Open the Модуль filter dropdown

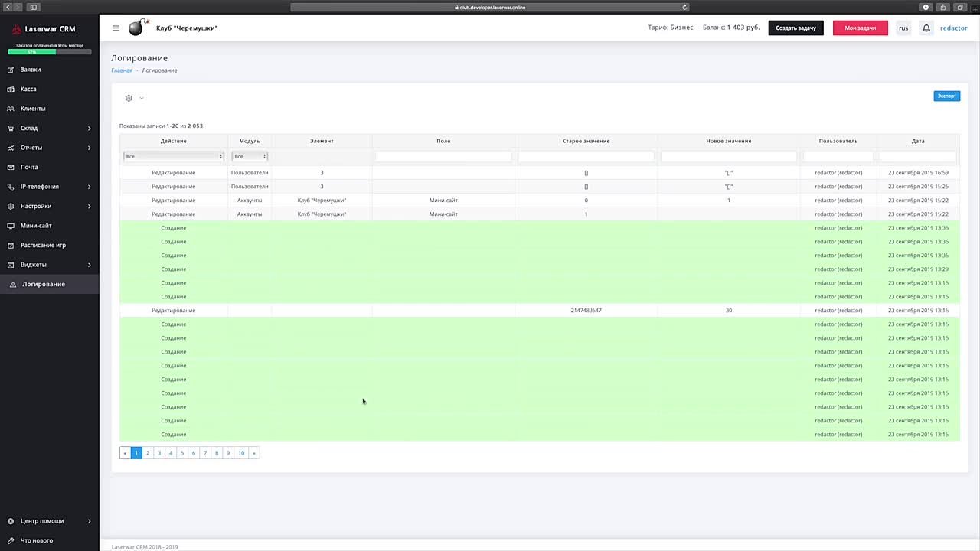[x=250, y=156]
